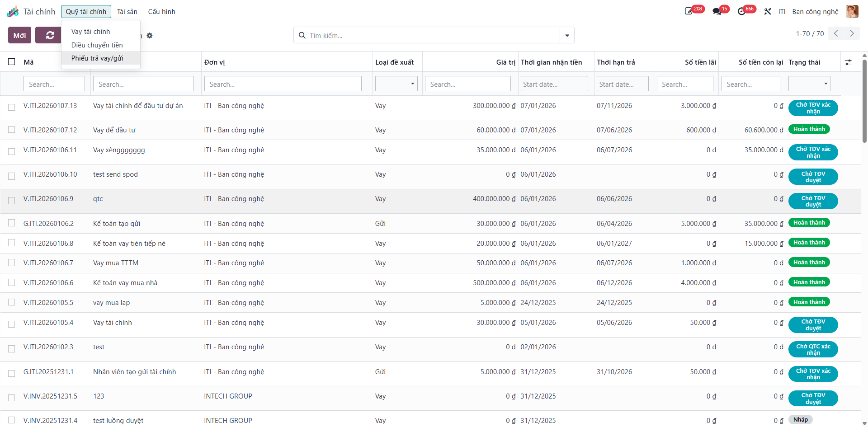Open ITI - Ban công nghệ company switcher
This screenshot has height=427, width=868.
pyautogui.click(x=808, y=12)
